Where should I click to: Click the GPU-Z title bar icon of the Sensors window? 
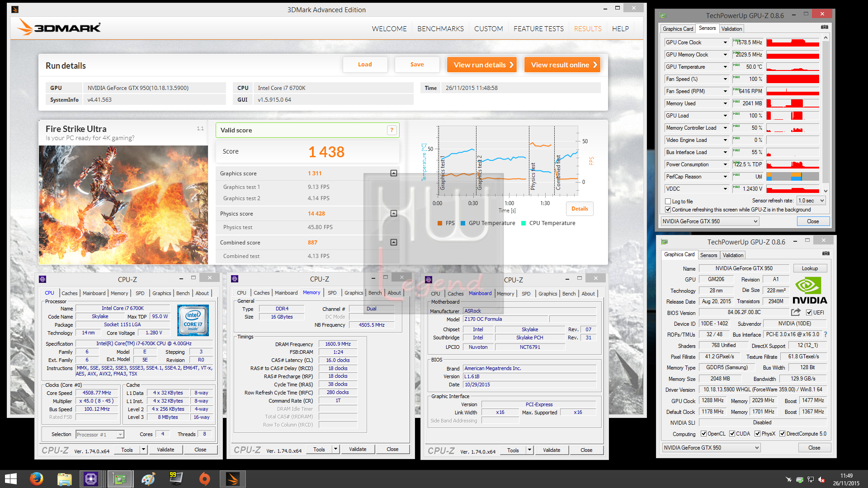point(663,15)
